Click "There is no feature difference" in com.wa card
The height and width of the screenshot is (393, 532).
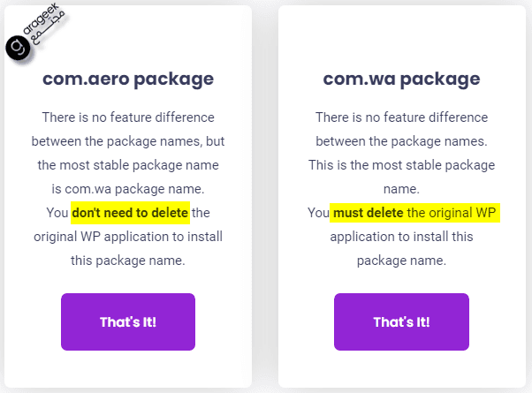click(401, 117)
